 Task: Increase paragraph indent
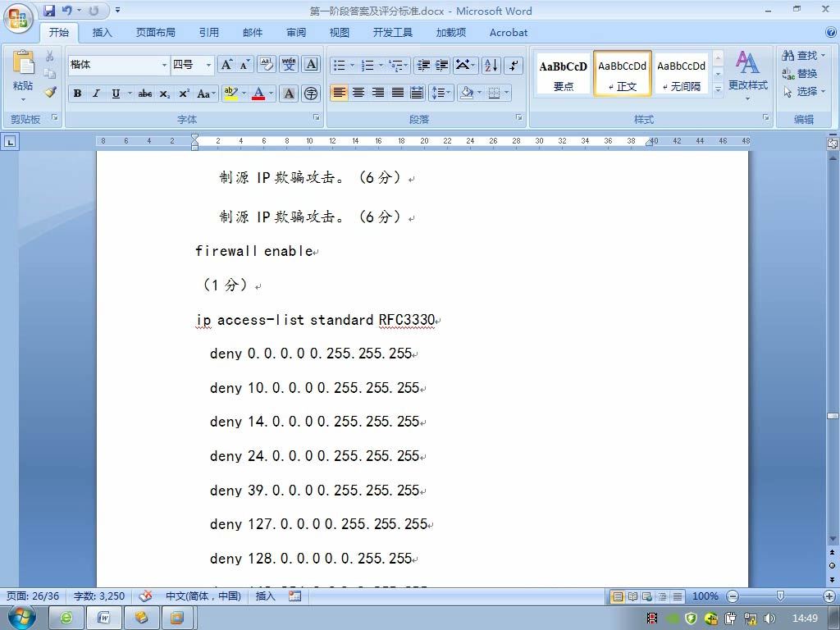pyautogui.click(x=442, y=66)
